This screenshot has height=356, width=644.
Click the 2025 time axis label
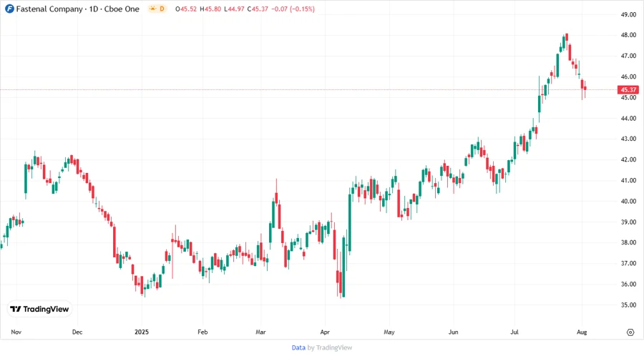(142, 332)
